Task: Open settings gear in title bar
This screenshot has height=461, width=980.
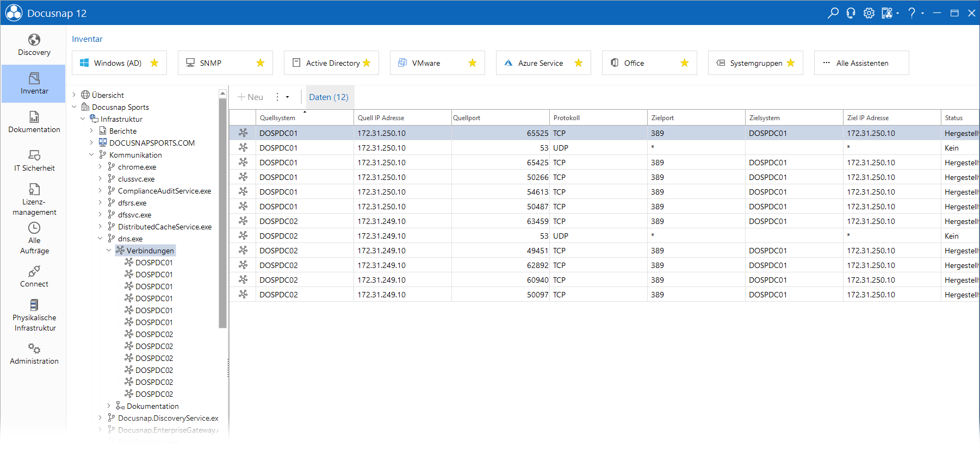Action: click(869, 13)
